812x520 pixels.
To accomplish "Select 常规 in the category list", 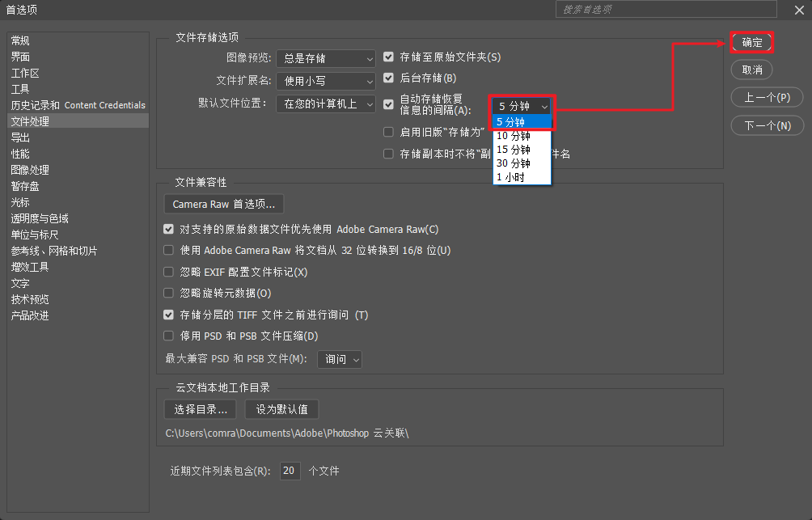I will 20,40.
